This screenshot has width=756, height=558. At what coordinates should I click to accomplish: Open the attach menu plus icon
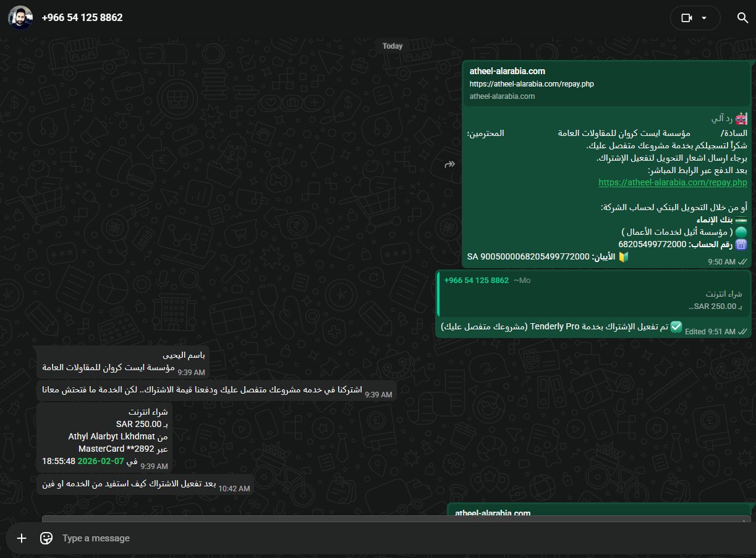click(22, 538)
